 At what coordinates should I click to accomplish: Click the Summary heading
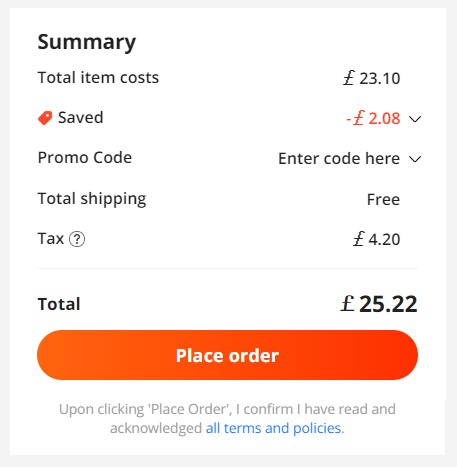tap(87, 42)
